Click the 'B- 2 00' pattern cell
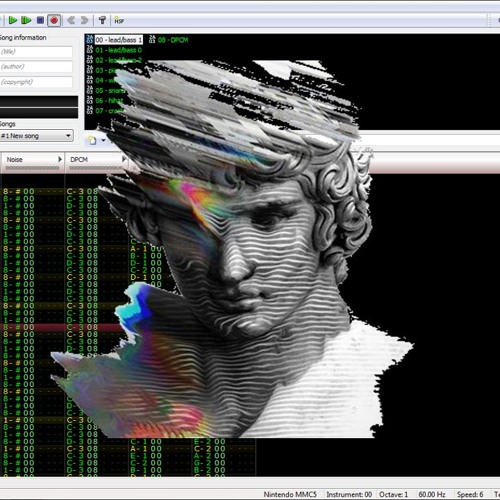This screenshot has height=500, width=500. (210, 470)
